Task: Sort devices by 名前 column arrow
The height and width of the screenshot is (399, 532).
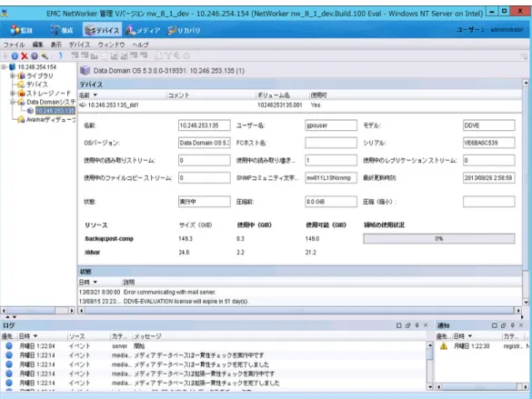Action: point(95,95)
